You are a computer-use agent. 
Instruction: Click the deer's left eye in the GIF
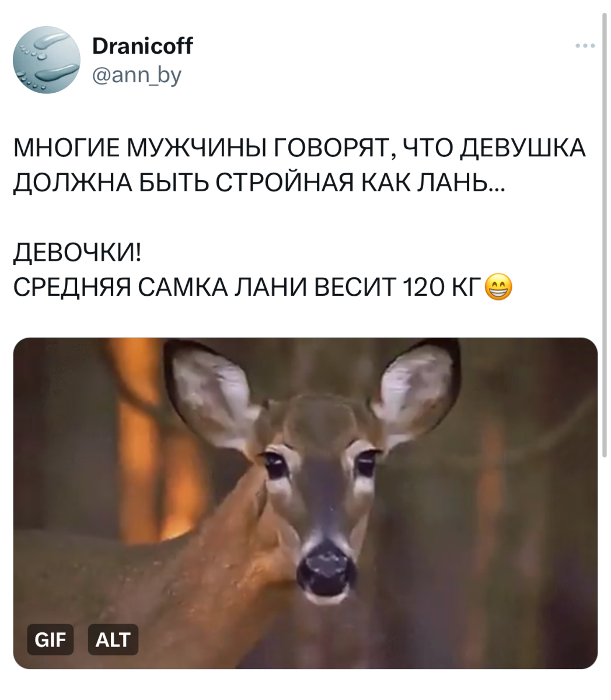pyautogui.click(x=274, y=465)
